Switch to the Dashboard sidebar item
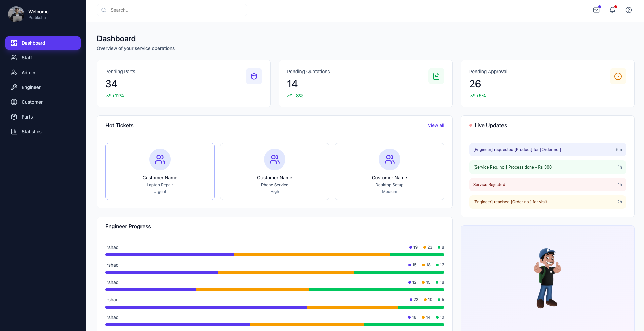Viewport: 644px width, 331px height. point(33,43)
